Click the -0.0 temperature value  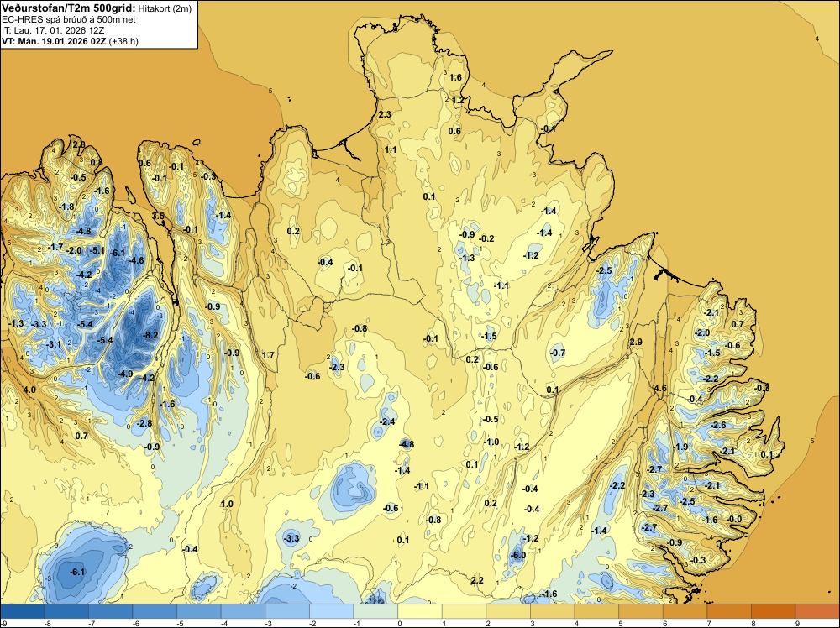point(734,519)
